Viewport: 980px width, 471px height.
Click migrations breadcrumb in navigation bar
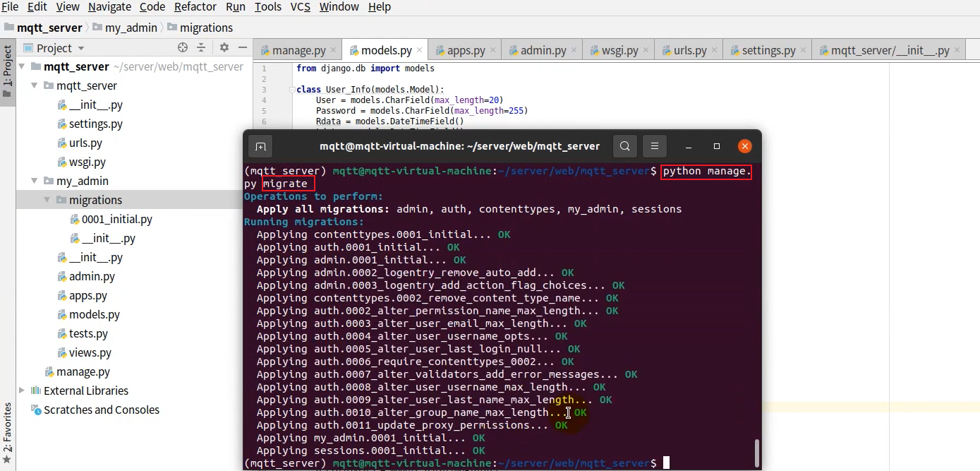(x=200, y=28)
